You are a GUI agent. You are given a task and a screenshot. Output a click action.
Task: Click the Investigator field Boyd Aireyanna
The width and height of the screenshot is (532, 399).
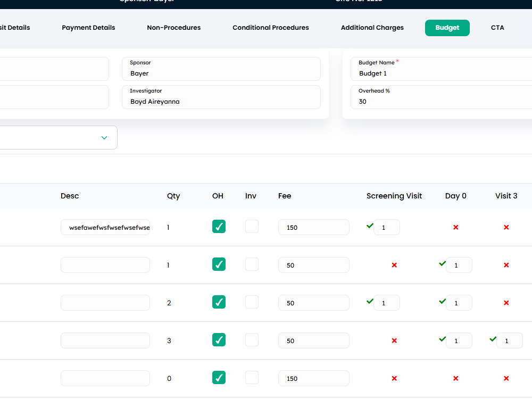point(221,97)
